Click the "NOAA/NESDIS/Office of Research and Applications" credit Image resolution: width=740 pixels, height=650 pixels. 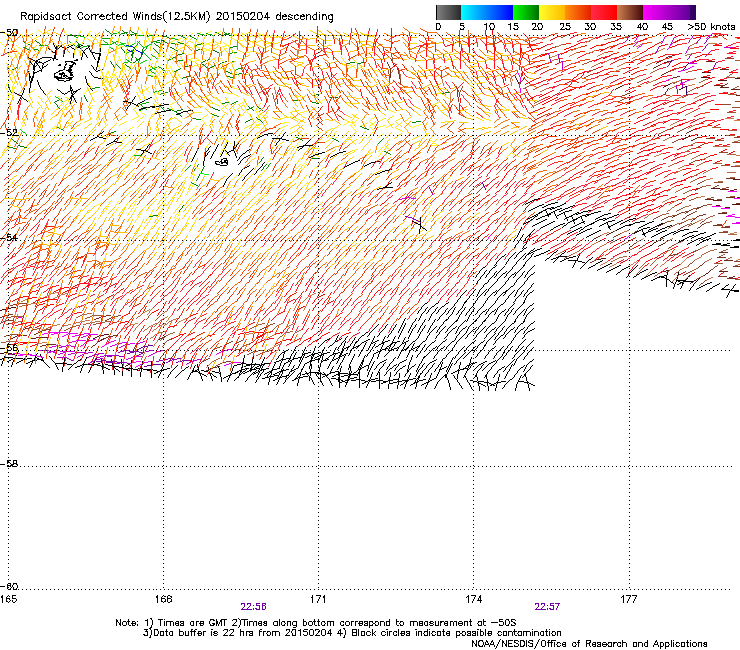589,644
